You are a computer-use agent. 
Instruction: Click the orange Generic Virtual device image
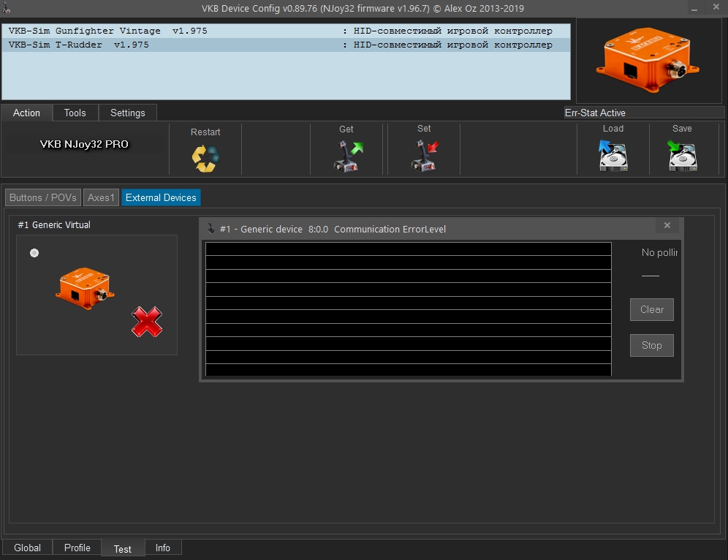[x=85, y=288]
